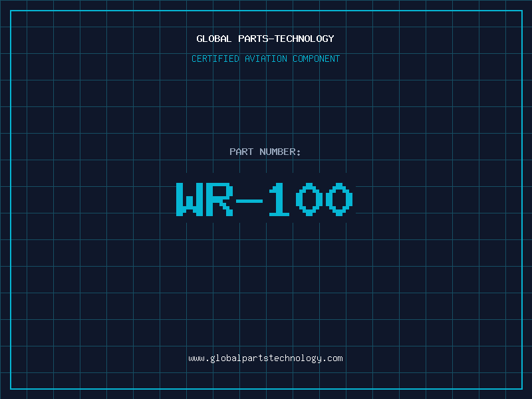Click the PART NUMBER: label
Viewport: 532px width, 399px height.
265,152
